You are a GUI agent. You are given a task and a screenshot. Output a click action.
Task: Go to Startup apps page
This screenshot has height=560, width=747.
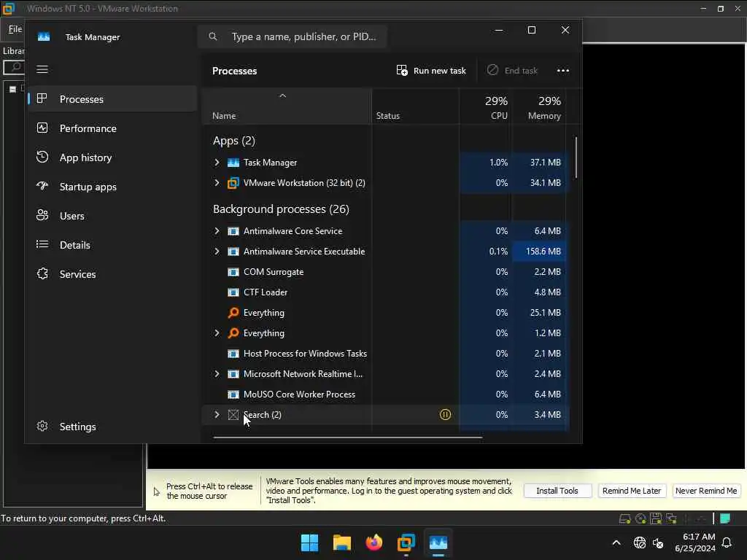tap(112, 187)
